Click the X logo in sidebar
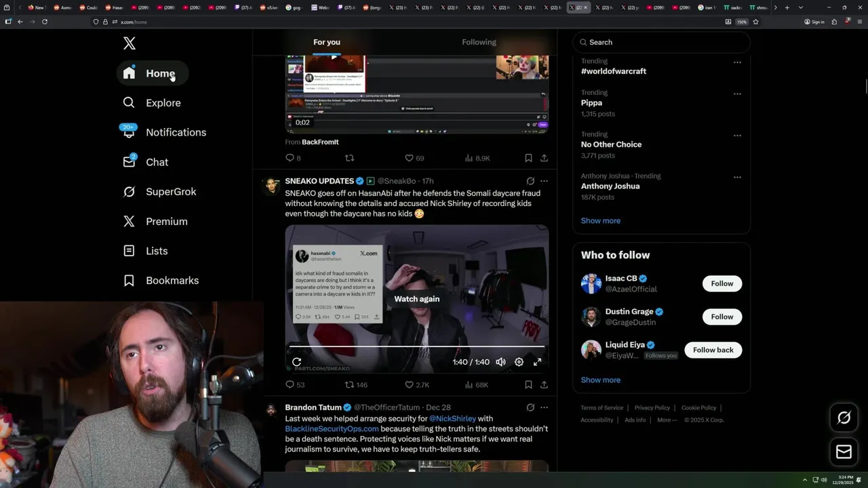Viewport: 868px width, 488px height. coord(130,43)
